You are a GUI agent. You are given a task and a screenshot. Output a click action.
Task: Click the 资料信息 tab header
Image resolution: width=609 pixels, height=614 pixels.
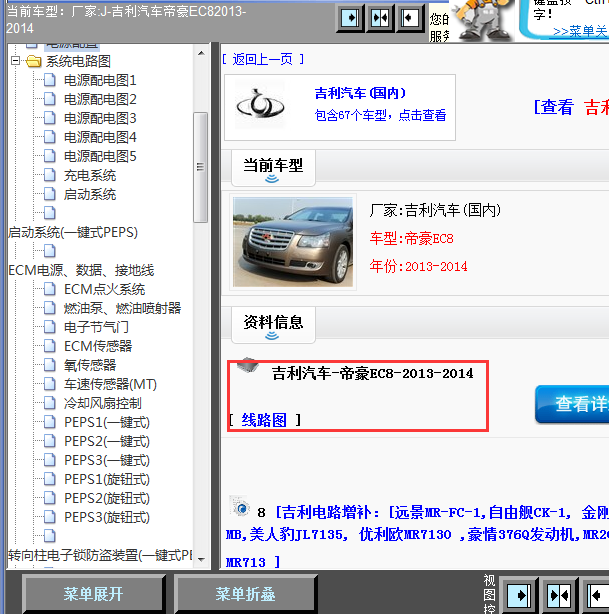[x=273, y=325]
